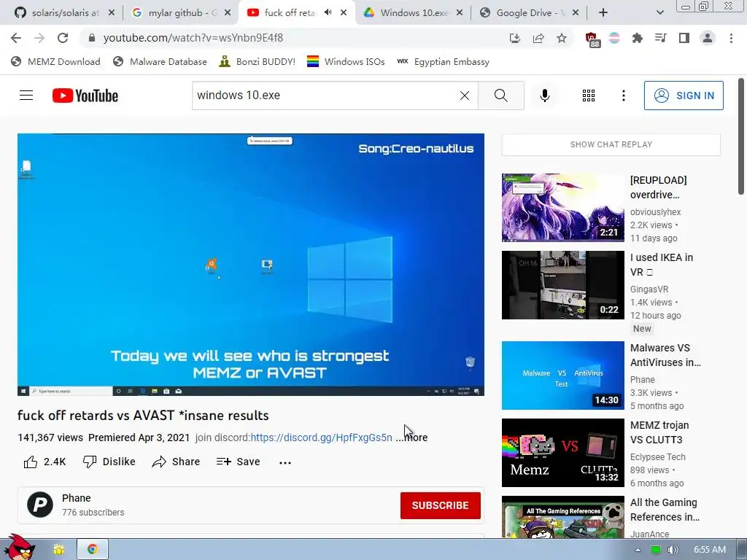Open the Chrome three-dot menu
Screen dimensions: 747x560
click(731, 38)
